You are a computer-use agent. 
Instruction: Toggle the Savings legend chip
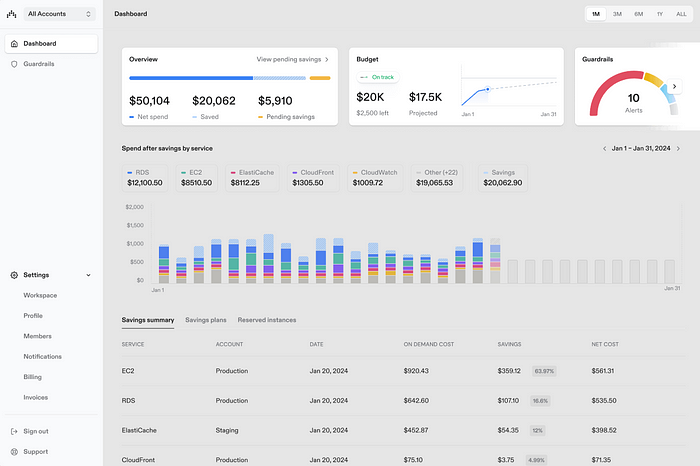click(501, 178)
